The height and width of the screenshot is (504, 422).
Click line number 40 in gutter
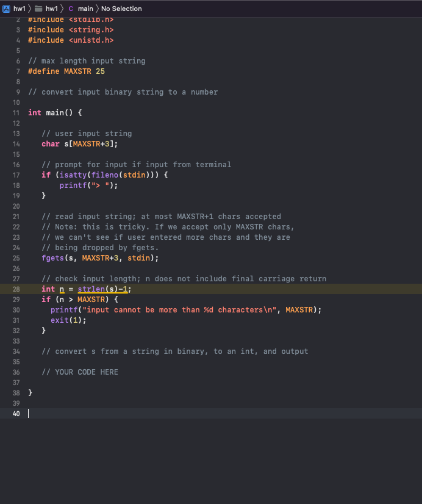point(16,414)
